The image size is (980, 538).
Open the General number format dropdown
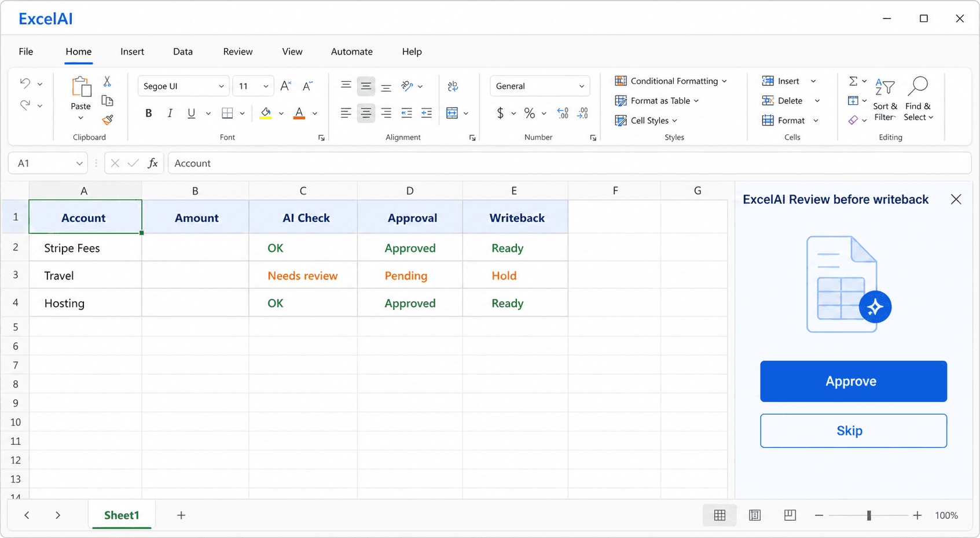pos(540,86)
